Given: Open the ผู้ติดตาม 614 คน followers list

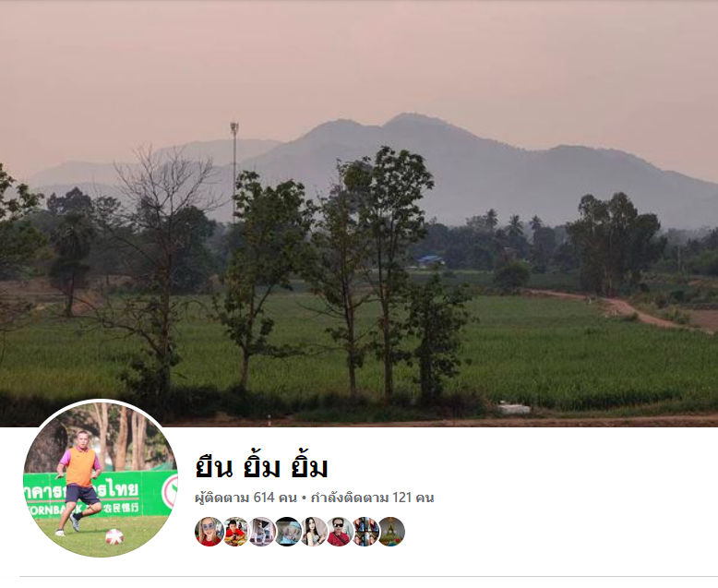Looking at the screenshot, I should (245, 498).
